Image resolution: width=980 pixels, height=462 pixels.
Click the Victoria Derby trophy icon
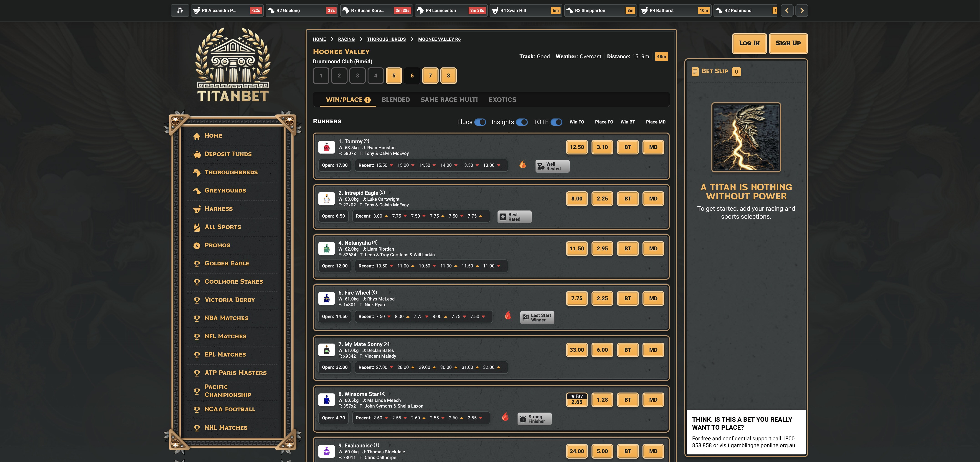coord(197,300)
